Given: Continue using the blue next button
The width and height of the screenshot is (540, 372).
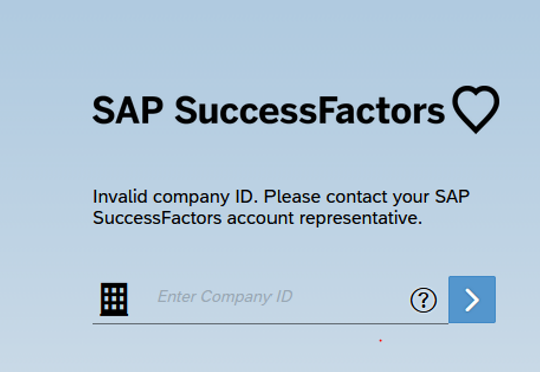Looking at the screenshot, I should tap(472, 299).
